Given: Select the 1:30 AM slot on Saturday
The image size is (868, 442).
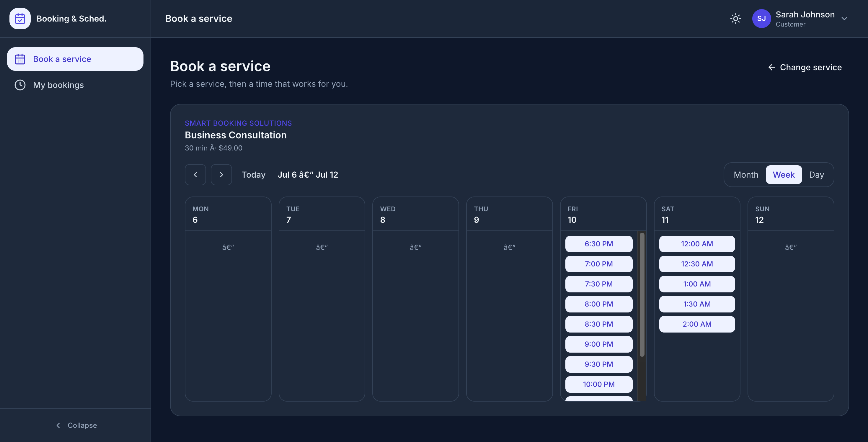Looking at the screenshot, I should click(x=697, y=304).
